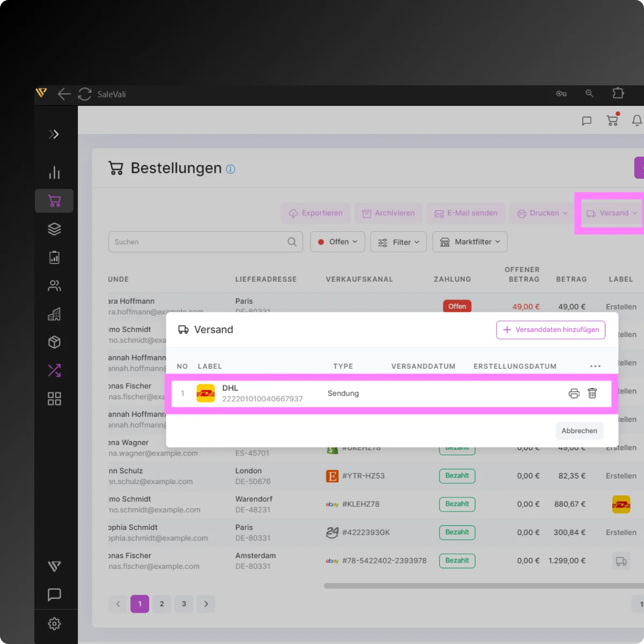Image resolution: width=644 pixels, height=644 pixels.
Task: Click Versanddaten hinzufügen button
Action: 551,330
